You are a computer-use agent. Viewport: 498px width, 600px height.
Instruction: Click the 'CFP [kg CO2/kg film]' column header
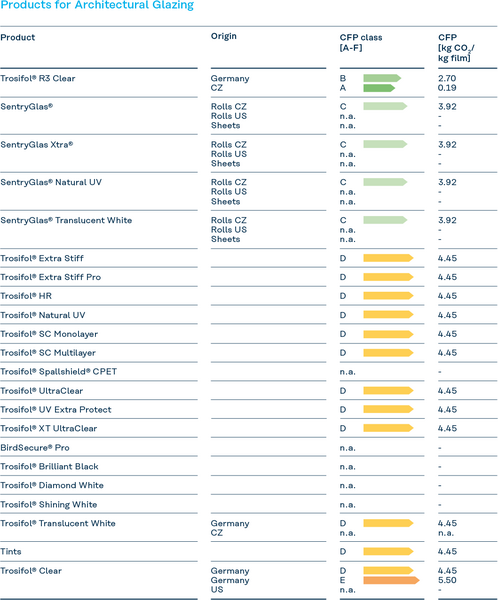[456, 48]
